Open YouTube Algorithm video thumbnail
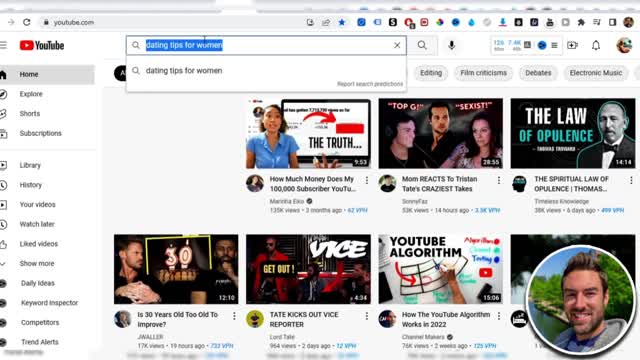Image resolution: width=640 pixels, height=360 pixels. point(440,269)
